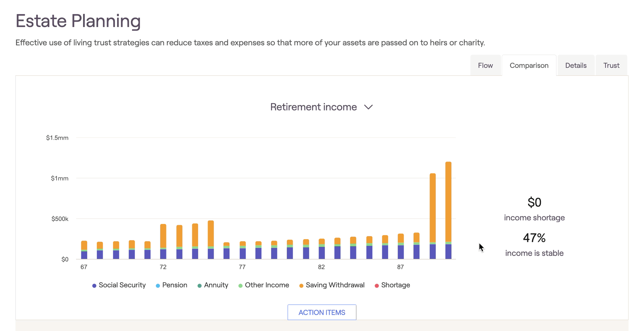
Task: Click the orange Saving Withdrawal legend dot
Action: click(x=301, y=286)
